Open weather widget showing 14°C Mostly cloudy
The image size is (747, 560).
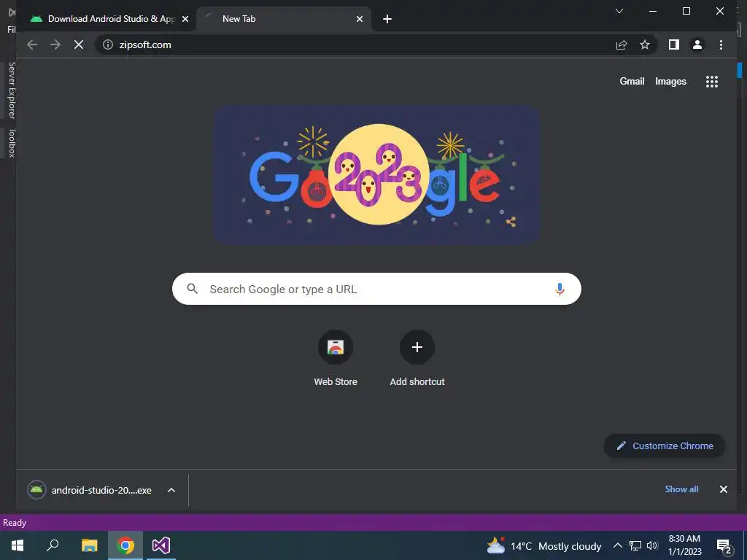coord(543,545)
